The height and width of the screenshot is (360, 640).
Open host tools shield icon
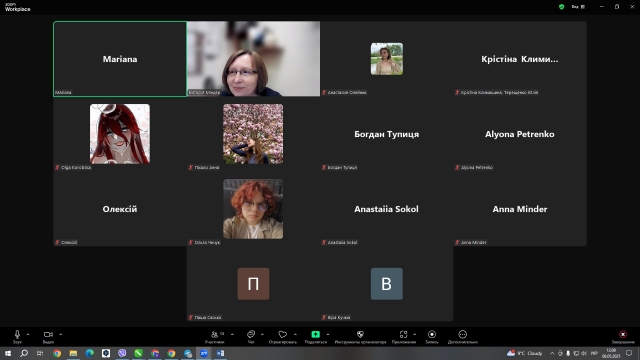click(x=360, y=337)
